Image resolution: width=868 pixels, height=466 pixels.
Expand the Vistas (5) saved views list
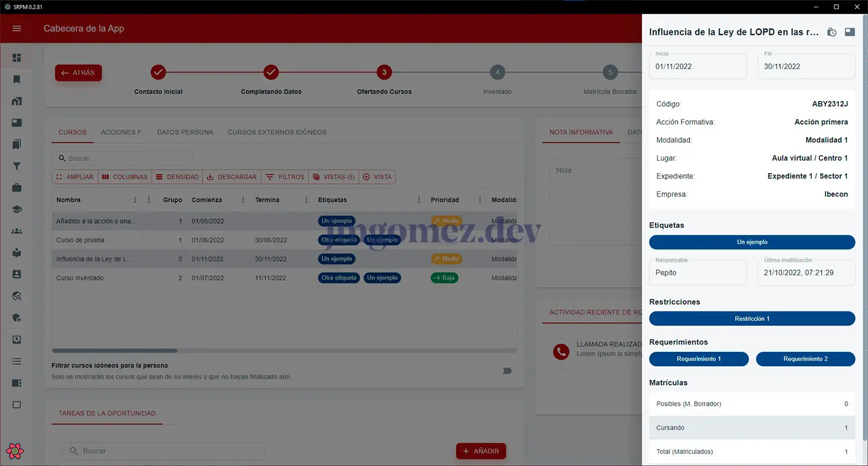pos(334,177)
